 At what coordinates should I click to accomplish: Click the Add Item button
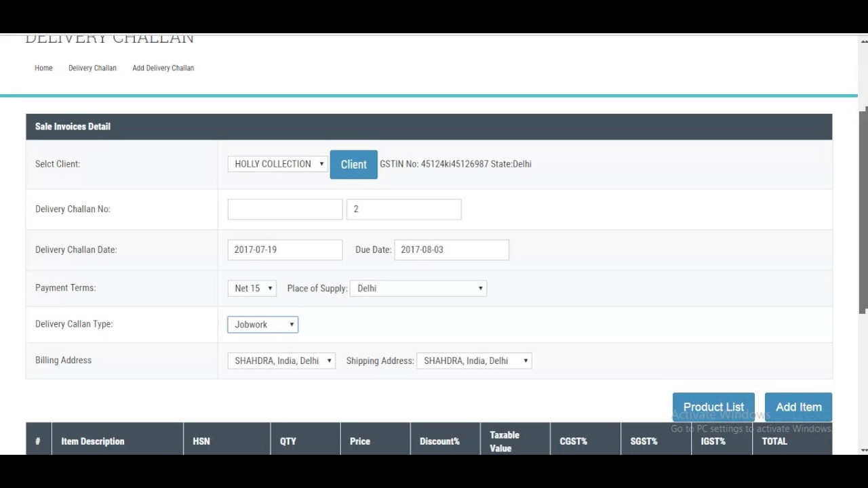pyautogui.click(x=798, y=407)
